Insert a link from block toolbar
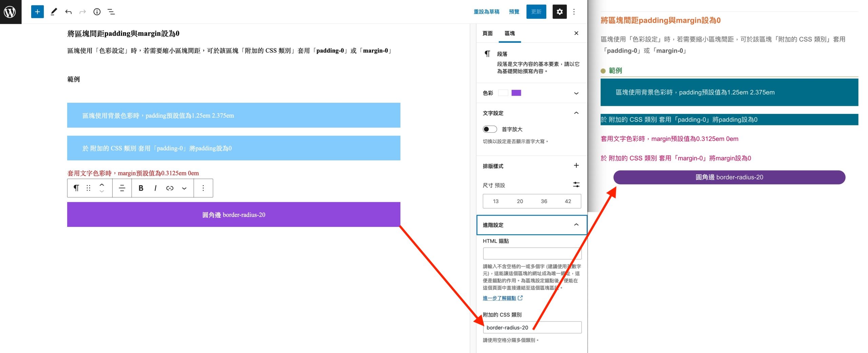This screenshot has width=868, height=353. pos(170,188)
